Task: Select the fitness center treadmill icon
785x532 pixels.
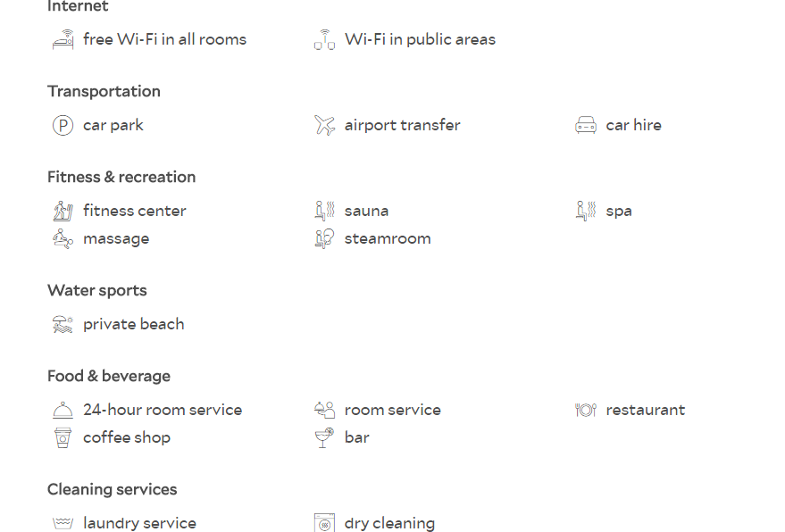Action: tap(63, 211)
